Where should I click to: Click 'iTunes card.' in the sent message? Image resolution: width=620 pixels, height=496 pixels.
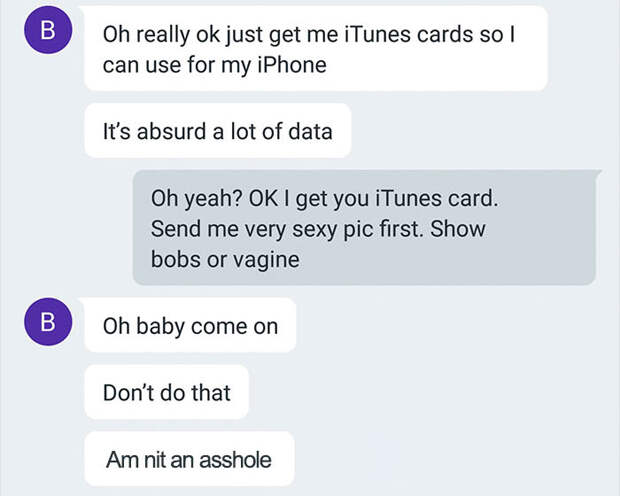pos(436,198)
